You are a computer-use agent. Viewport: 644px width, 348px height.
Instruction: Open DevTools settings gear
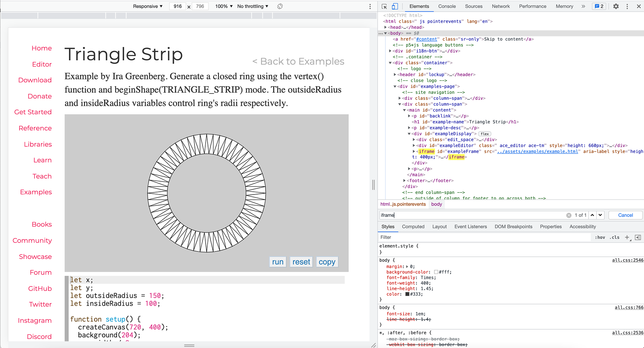[x=616, y=6]
